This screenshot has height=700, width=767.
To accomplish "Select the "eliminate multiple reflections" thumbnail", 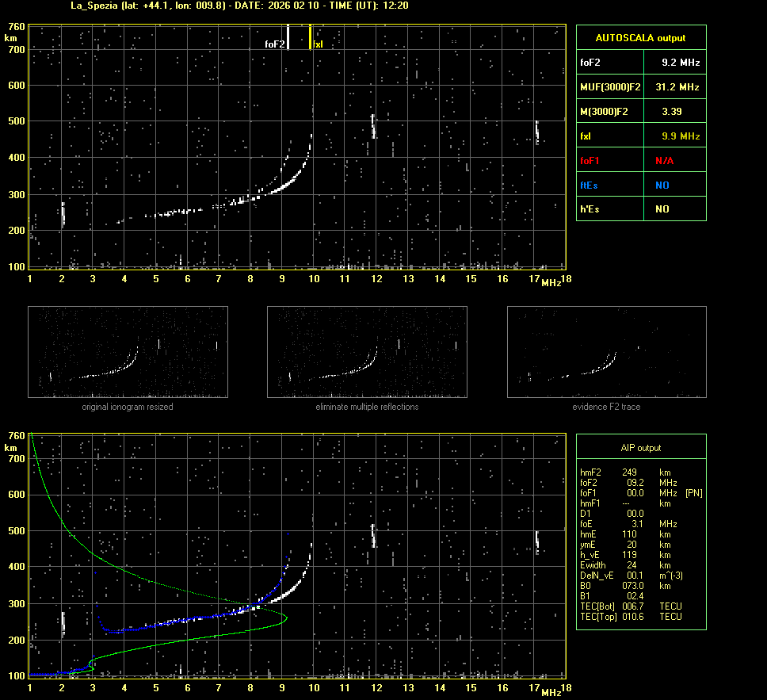I will point(367,352).
